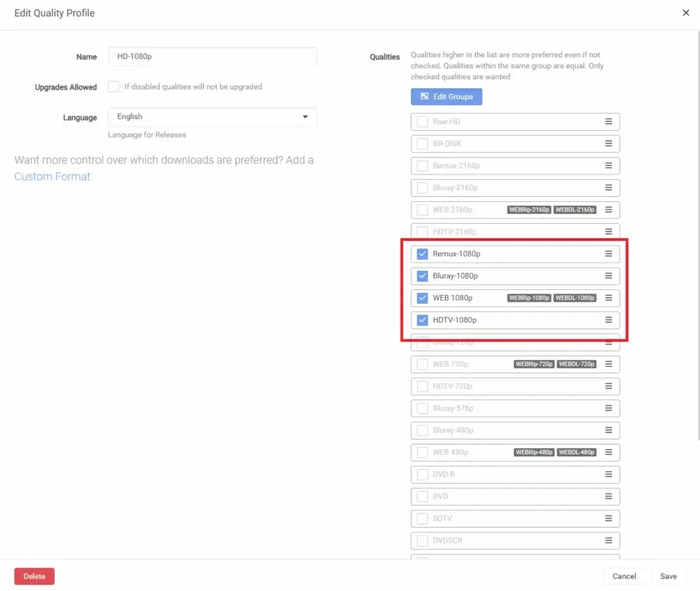Viewport: 700px width, 591px height.
Task: Enable the HDTV-2160p quality checkbox
Action: (422, 231)
